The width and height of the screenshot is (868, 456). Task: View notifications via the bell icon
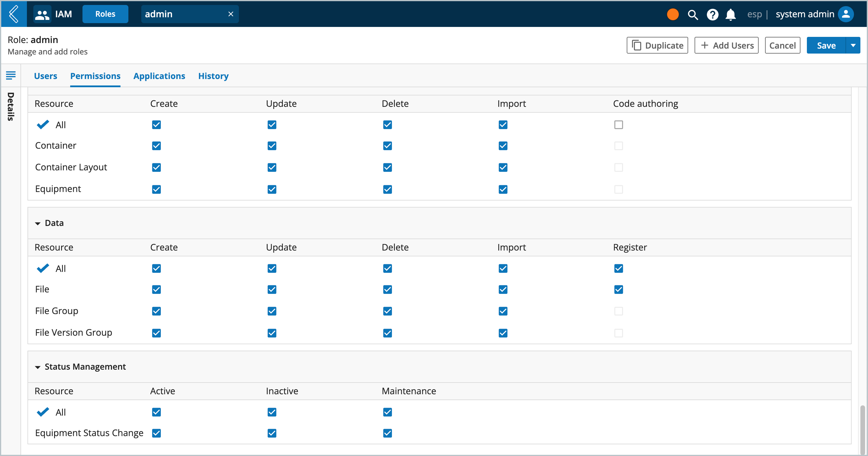(731, 15)
